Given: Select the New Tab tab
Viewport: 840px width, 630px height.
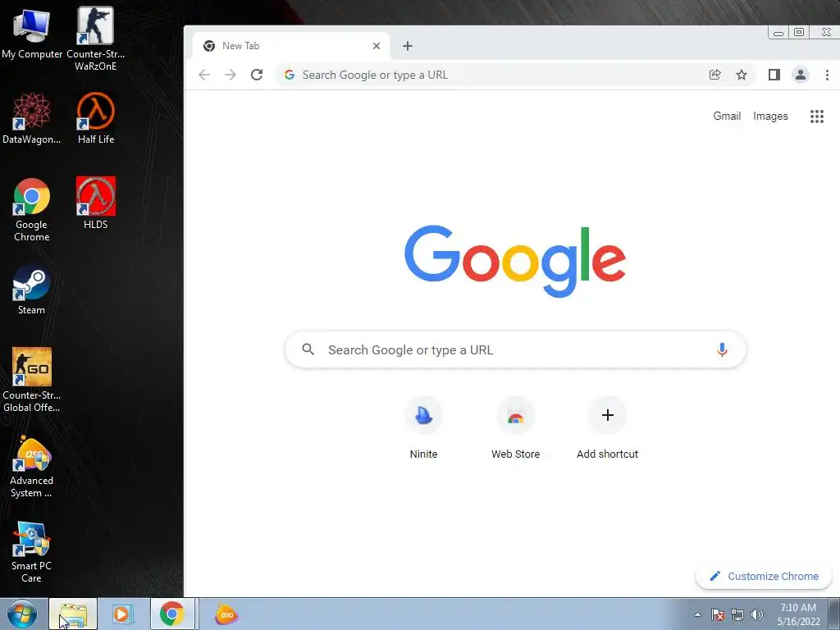Looking at the screenshot, I should coord(291,46).
